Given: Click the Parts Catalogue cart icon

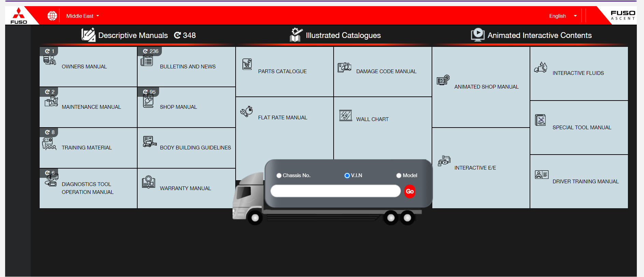Looking at the screenshot, I should pyautogui.click(x=247, y=64).
